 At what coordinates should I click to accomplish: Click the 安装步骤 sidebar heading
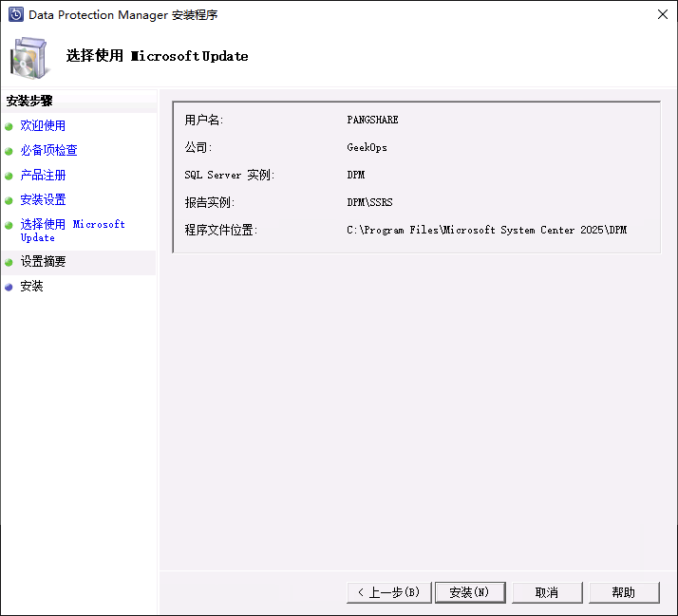coord(29,101)
